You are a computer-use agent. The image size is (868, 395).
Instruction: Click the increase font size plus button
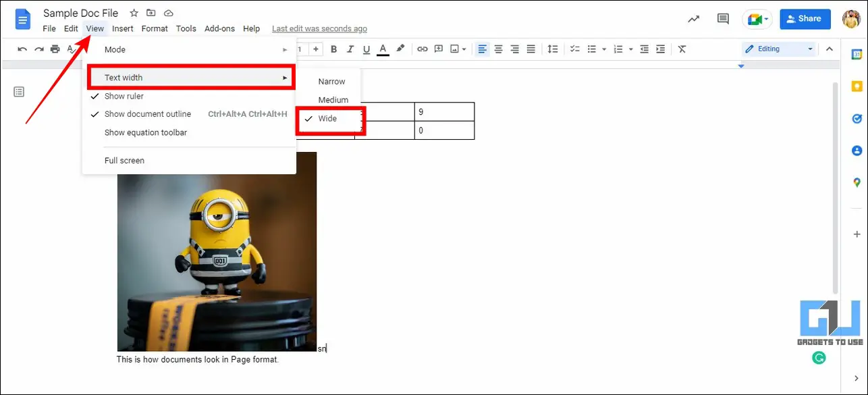coord(316,49)
